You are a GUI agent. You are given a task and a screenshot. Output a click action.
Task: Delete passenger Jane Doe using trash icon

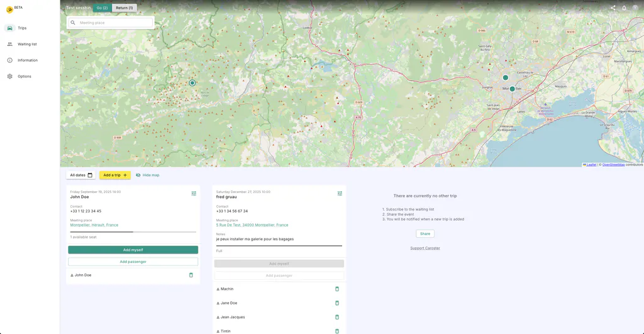336,303
